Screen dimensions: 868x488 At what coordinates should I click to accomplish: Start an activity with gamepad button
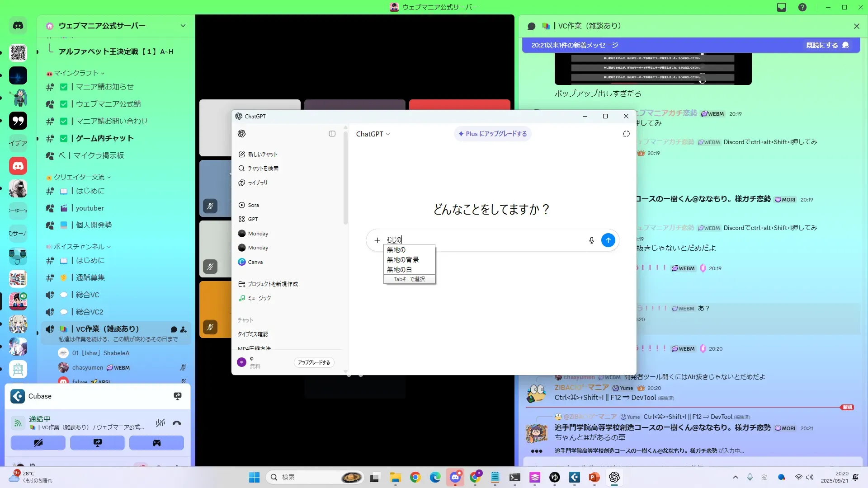coord(156,443)
